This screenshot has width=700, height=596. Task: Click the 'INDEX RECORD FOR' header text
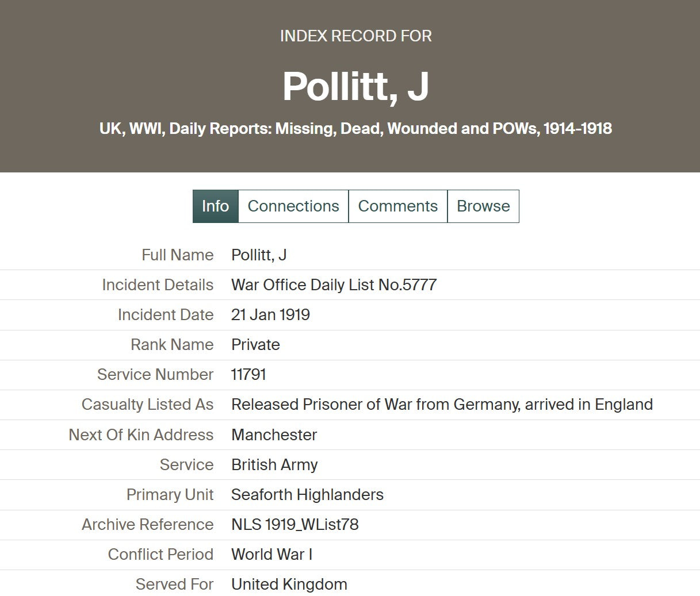coord(355,36)
